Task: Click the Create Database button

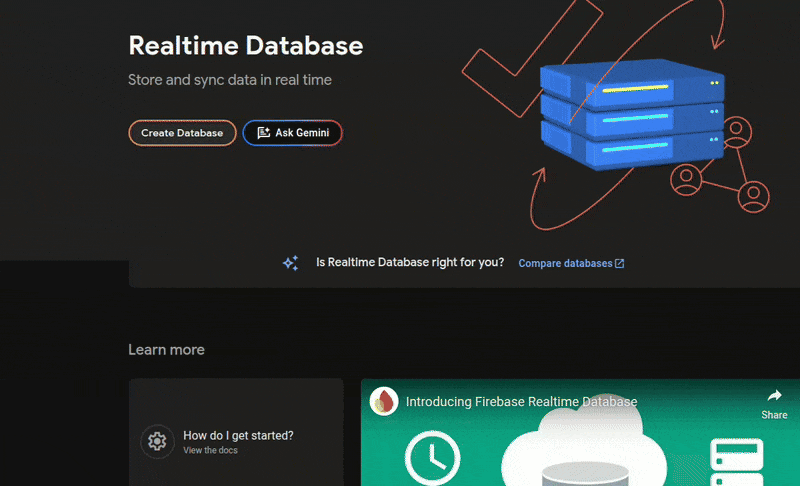Action: [x=182, y=133]
